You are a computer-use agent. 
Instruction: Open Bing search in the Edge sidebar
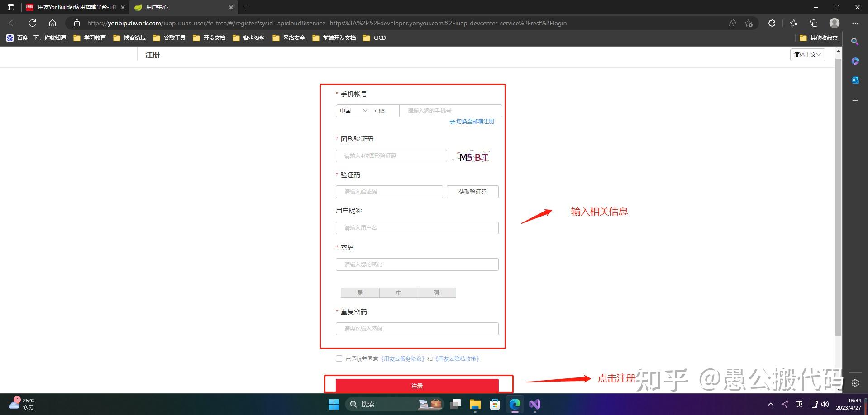pos(855,42)
